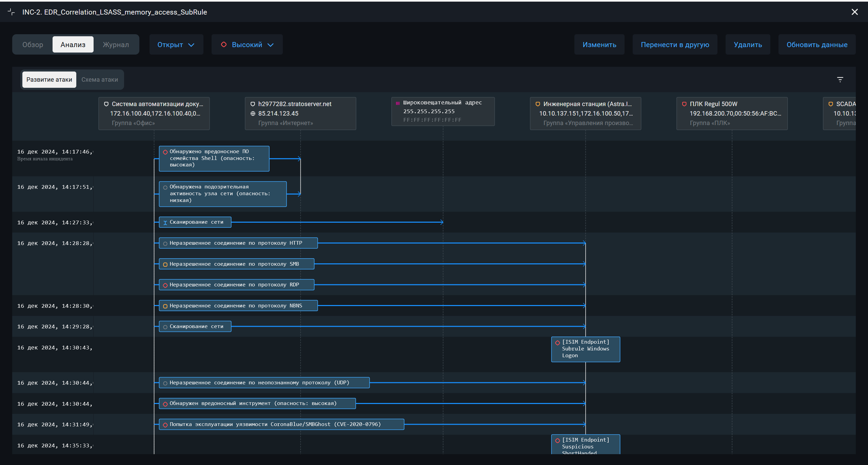This screenshot has width=868, height=465.
Task: Click the Обновить данные button
Action: pos(817,45)
